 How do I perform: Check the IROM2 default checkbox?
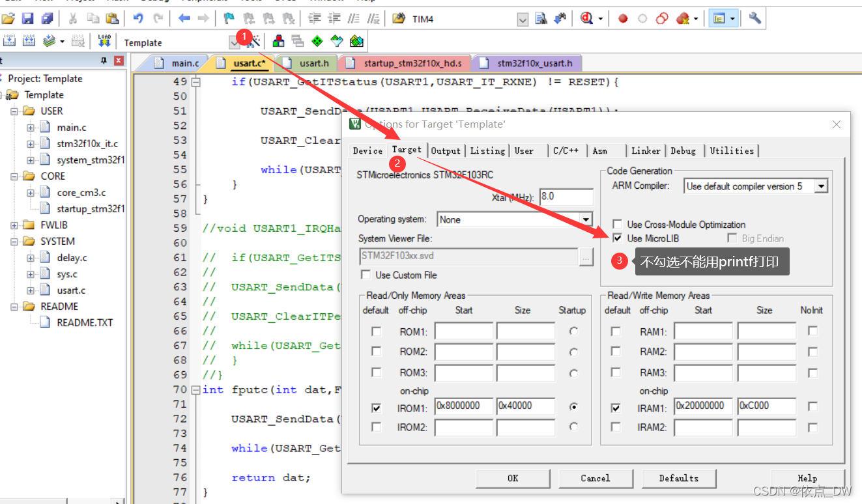point(376,427)
